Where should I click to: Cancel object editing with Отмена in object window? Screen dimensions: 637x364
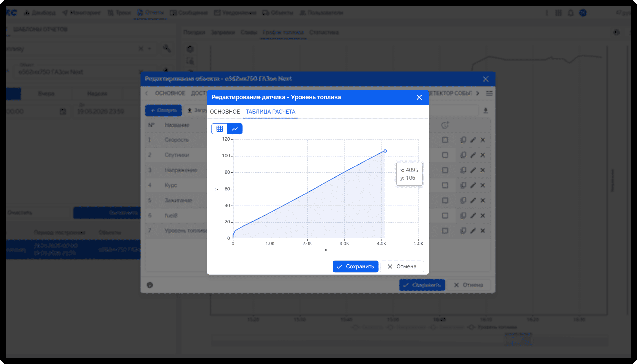468,285
